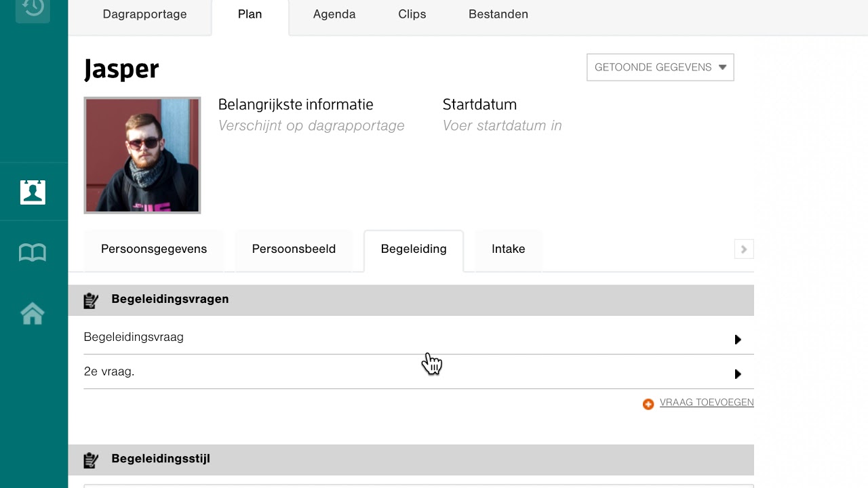Click the '2e vraag.' row text
The width and height of the screenshot is (868, 488).
tap(109, 372)
